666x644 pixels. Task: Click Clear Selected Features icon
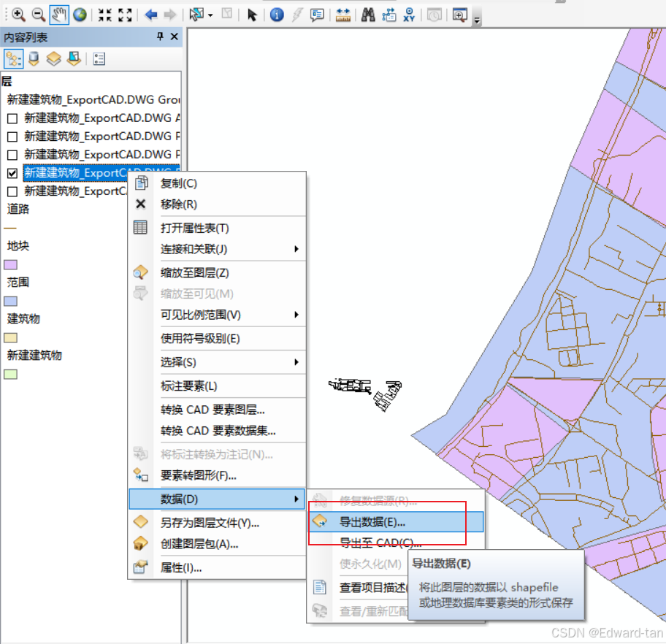[x=227, y=15]
